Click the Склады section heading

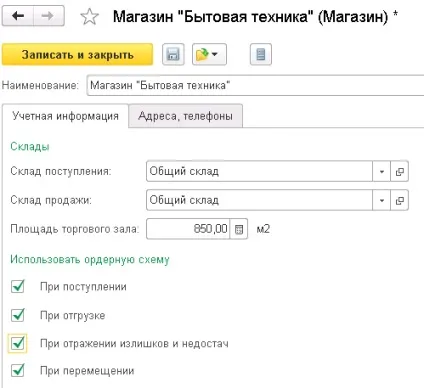(x=30, y=146)
